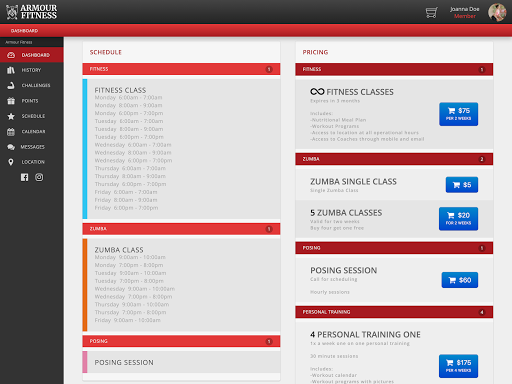Open Joanna Doe's profile avatar
Image resolution: width=512 pixels, height=384 pixels.
[497, 12]
